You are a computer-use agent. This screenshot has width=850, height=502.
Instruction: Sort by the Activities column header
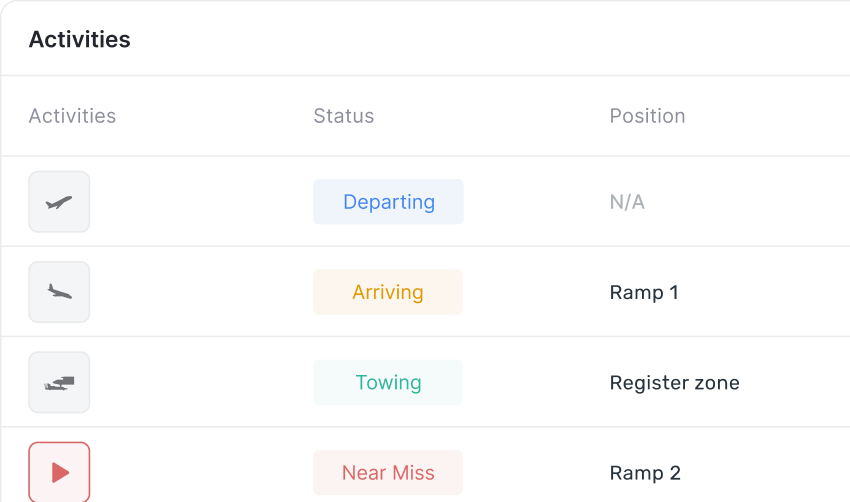[72, 116]
